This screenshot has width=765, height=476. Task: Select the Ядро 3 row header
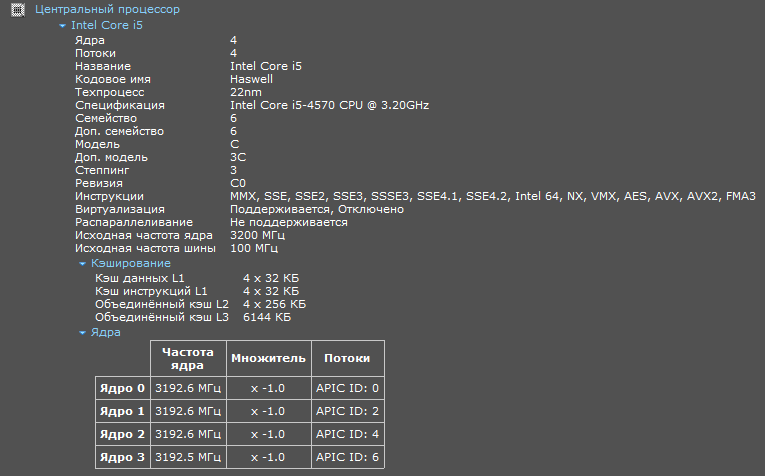[122, 457]
